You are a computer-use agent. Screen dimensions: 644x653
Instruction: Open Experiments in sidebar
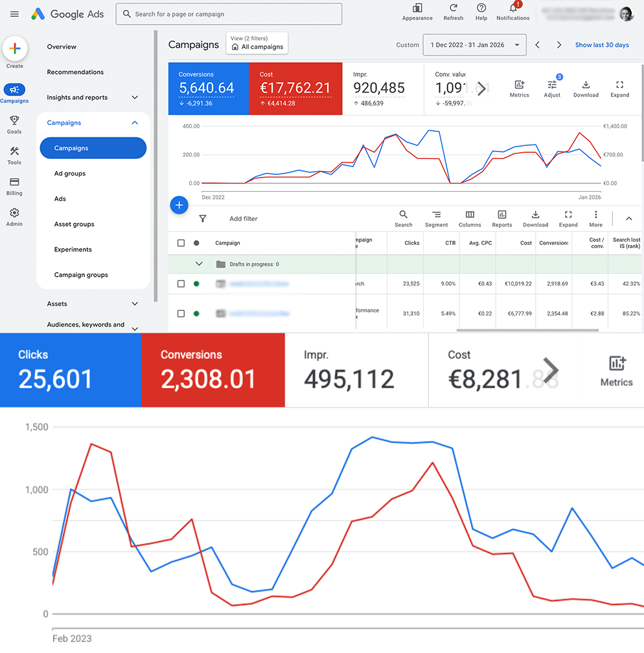(x=73, y=249)
